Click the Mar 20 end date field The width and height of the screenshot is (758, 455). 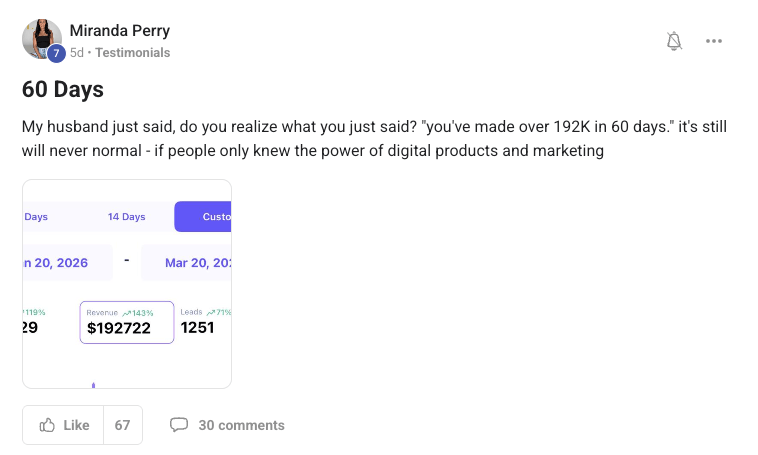tap(188, 263)
